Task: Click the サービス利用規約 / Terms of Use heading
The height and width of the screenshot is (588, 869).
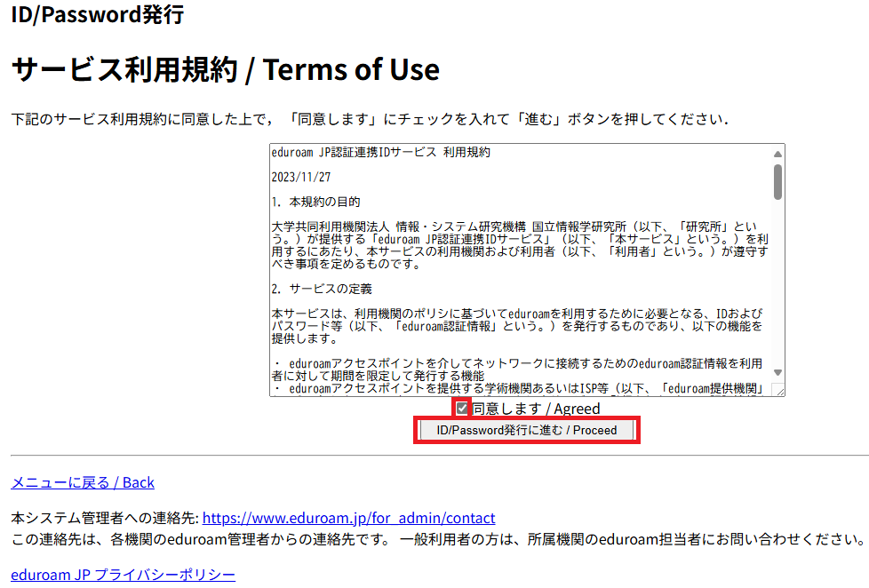Action: 225,70
